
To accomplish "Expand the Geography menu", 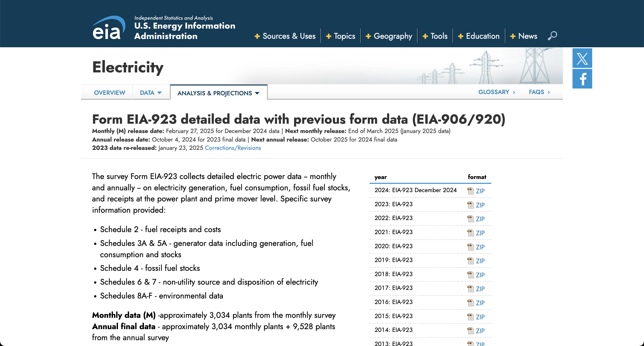I will 389,36.
